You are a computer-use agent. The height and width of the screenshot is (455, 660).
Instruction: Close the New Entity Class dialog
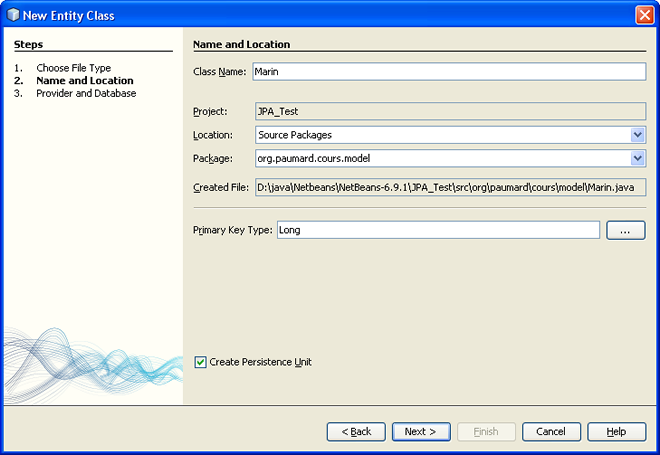pyautogui.click(x=644, y=15)
